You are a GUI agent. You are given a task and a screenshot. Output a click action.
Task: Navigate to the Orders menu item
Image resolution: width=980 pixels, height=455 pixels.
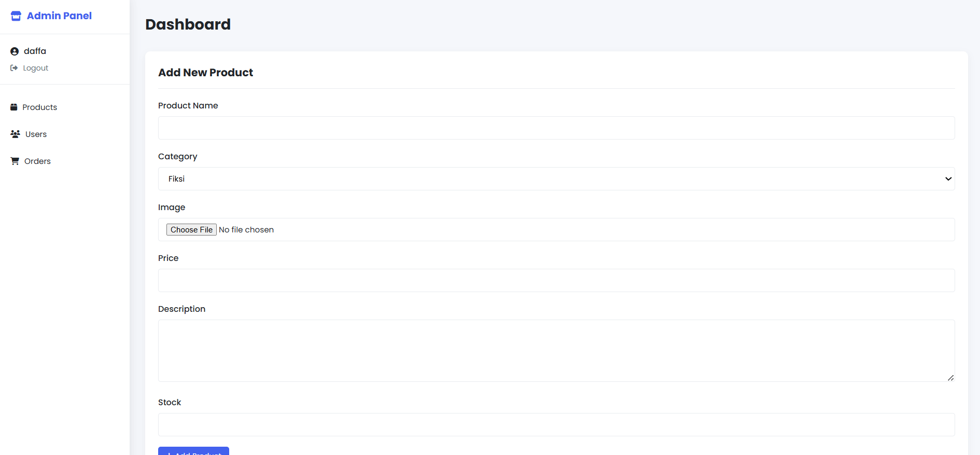pyautogui.click(x=37, y=161)
